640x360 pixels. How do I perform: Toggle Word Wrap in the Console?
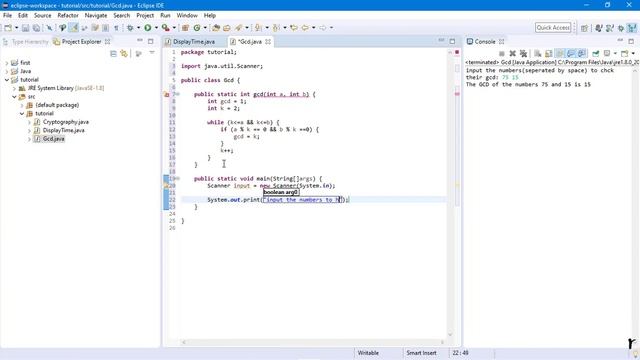pos(560,53)
